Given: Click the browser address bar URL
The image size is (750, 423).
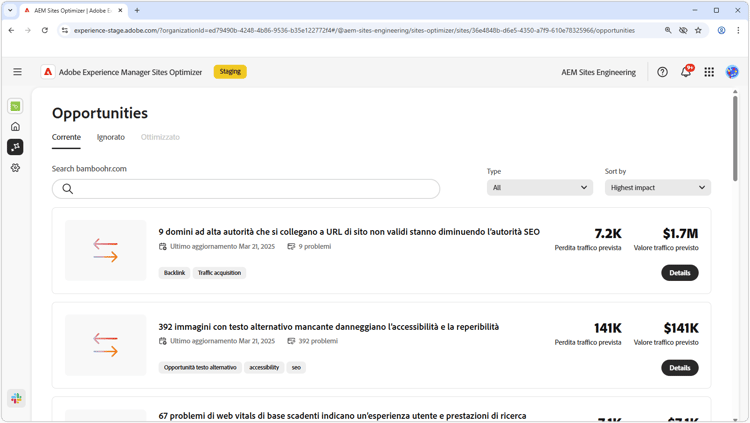Looking at the screenshot, I should (x=354, y=30).
